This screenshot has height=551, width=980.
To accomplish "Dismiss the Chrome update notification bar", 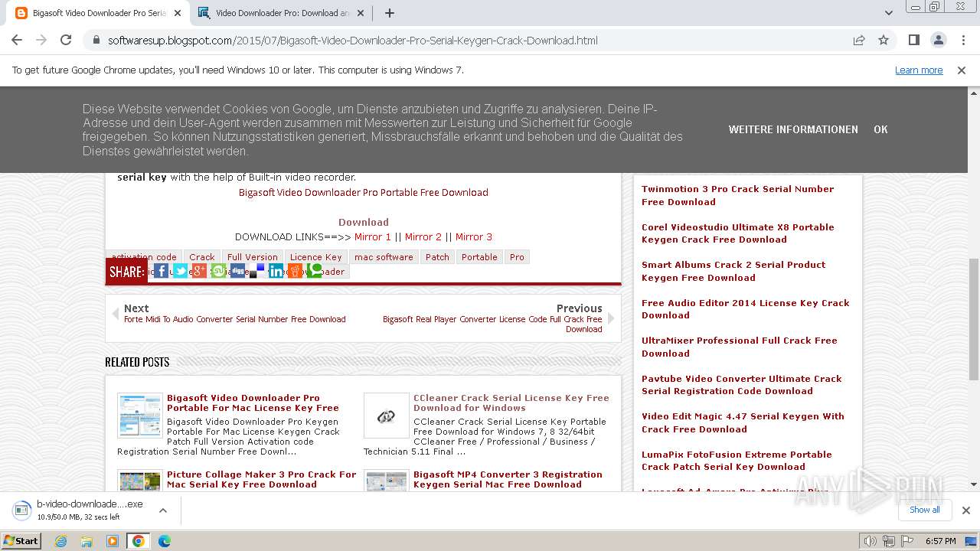I will [x=962, y=70].
